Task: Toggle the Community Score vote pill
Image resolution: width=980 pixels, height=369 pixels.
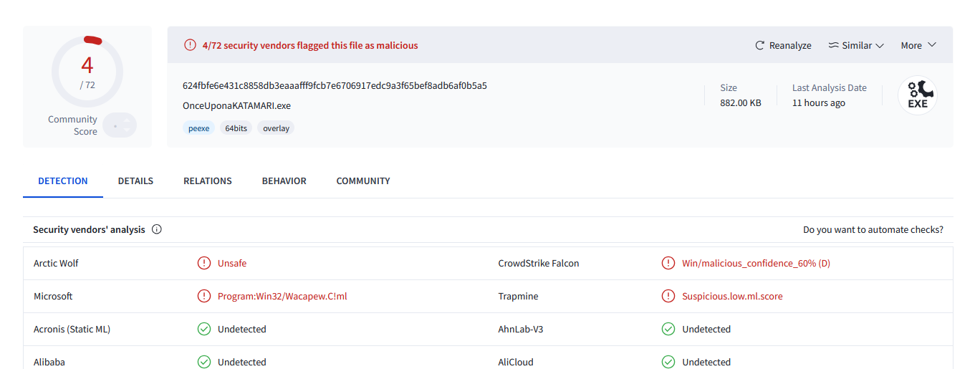Action: pos(120,125)
